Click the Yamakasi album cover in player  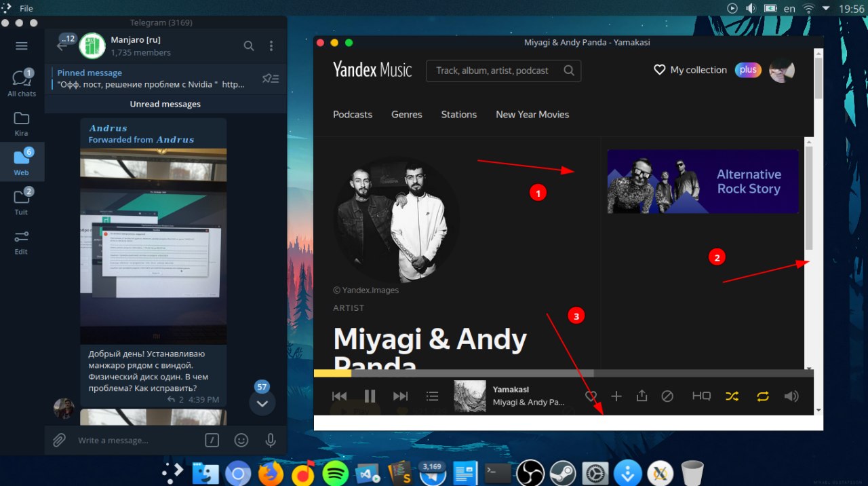click(x=470, y=396)
